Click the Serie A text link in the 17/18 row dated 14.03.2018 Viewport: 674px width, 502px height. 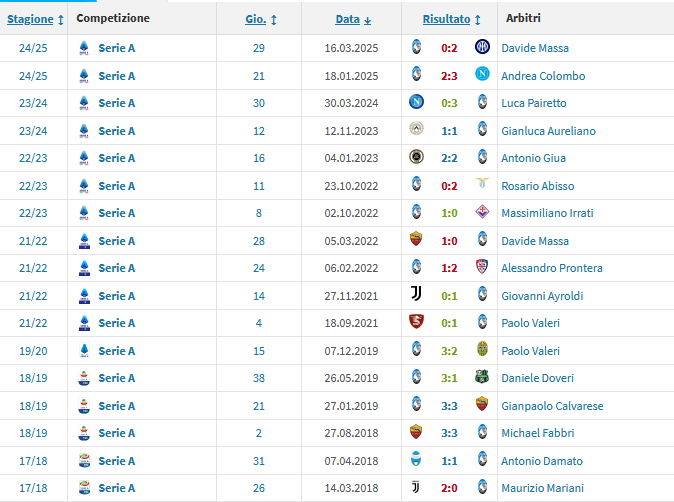116,488
